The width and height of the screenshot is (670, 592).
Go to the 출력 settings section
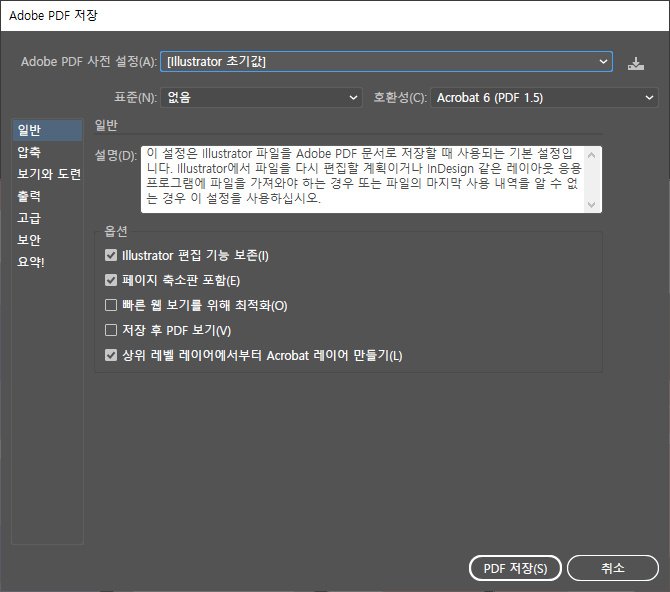pyautogui.click(x=30, y=196)
